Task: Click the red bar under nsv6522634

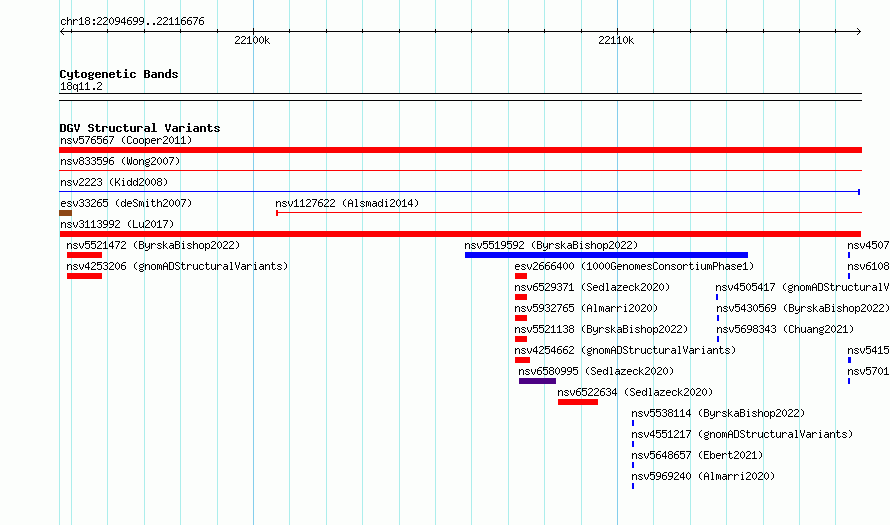Action: pos(578,402)
